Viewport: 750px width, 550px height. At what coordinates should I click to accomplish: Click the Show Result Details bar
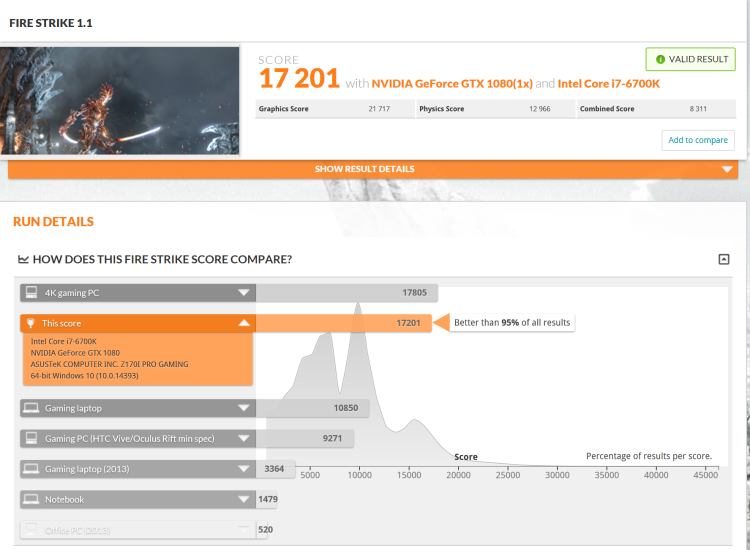[x=373, y=169]
